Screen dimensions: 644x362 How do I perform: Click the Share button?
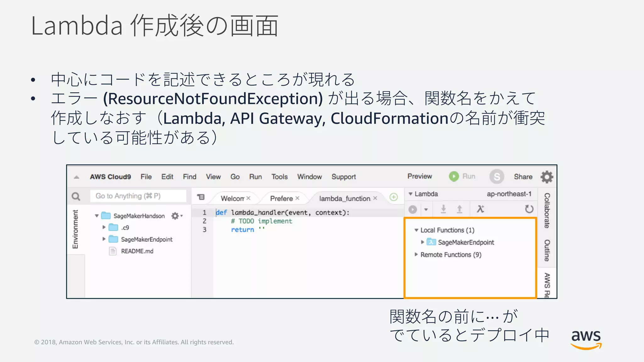pos(523,177)
